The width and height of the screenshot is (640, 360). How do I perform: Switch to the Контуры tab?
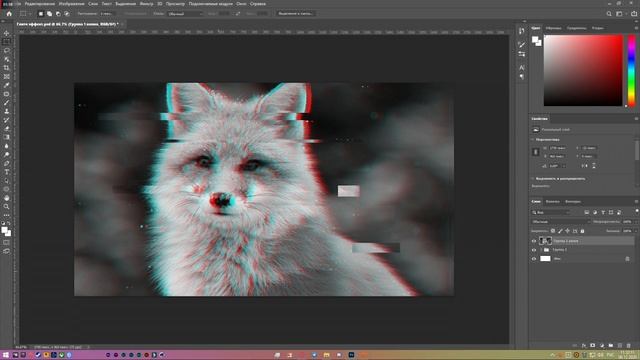tap(573, 202)
